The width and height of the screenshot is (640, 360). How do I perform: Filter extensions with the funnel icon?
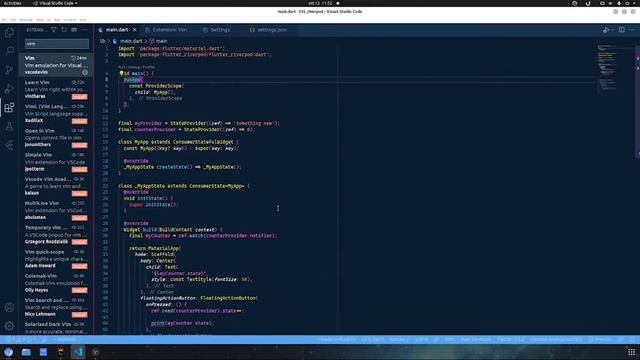53,30
